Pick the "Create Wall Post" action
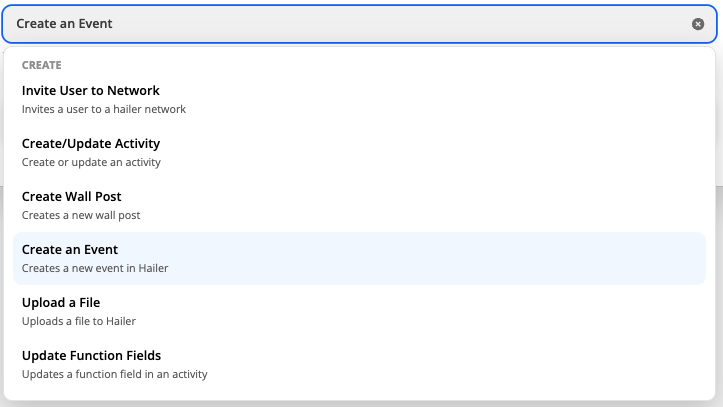The width and height of the screenshot is (723, 407). (359, 206)
